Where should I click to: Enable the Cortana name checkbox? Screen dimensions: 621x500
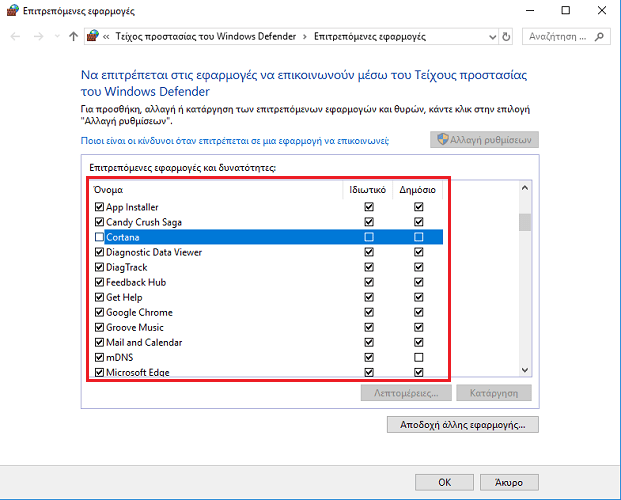pos(99,237)
